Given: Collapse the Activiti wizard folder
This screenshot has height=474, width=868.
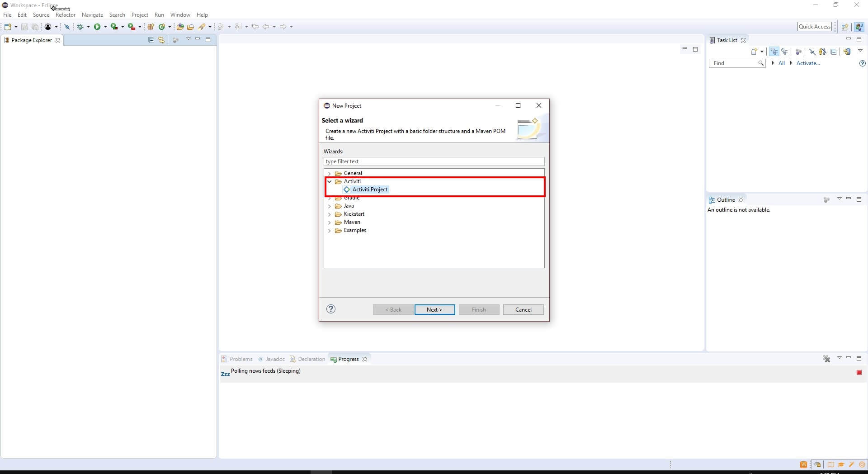Looking at the screenshot, I should [x=329, y=181].
